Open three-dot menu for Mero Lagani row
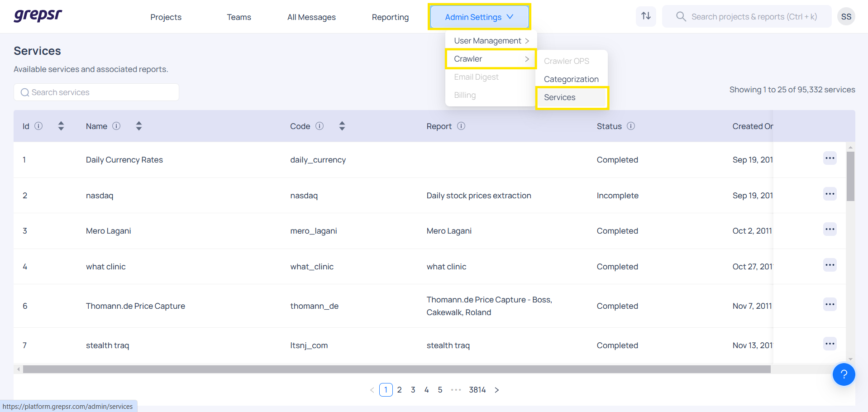868x412 pixels. coord(830,230)
